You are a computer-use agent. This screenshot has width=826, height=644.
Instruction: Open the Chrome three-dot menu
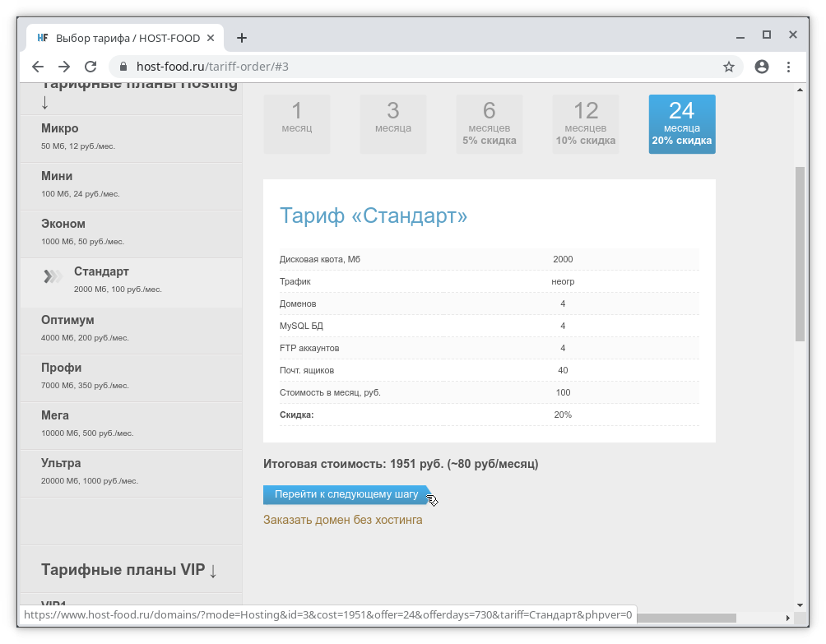[x=789, y=67]
